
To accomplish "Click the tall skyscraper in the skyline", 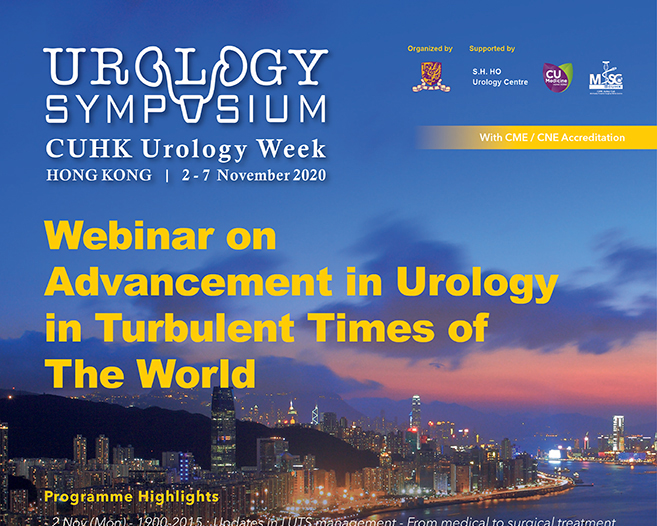I will click(223, 430).
